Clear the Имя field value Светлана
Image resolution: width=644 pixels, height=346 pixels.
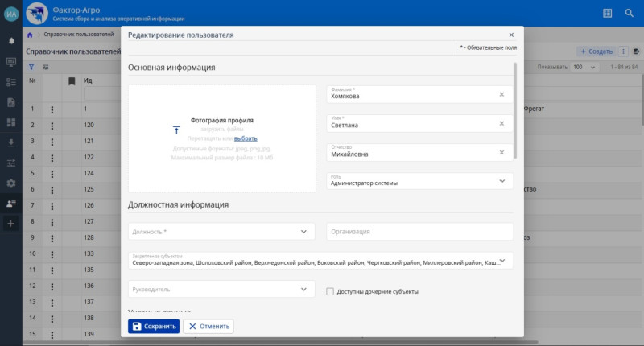(501, 123)
